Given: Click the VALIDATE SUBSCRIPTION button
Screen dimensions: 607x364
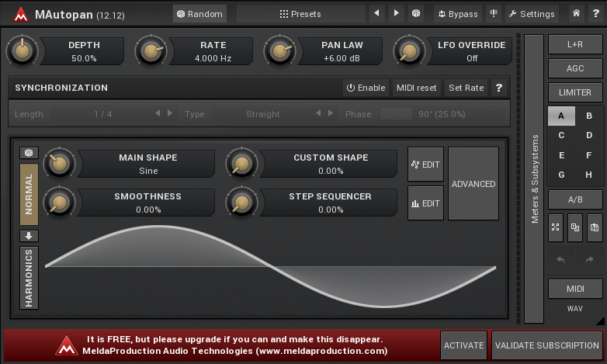Looking at the screenshot, I should click(x=546, y=345).
